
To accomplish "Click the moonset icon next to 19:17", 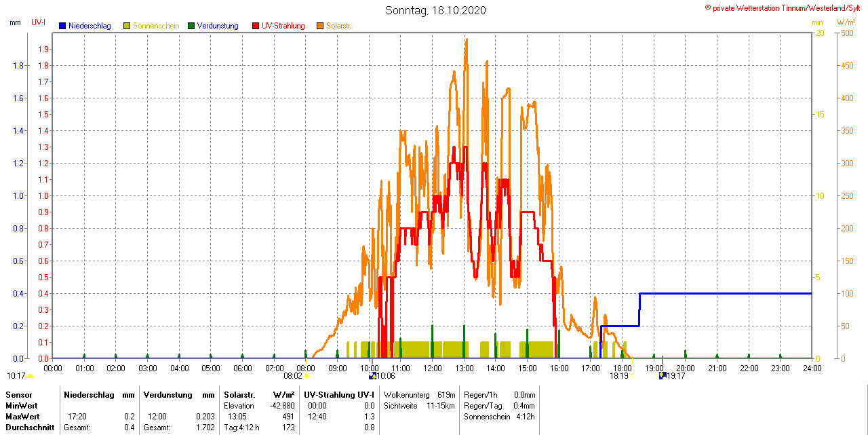I will [662, 376].
